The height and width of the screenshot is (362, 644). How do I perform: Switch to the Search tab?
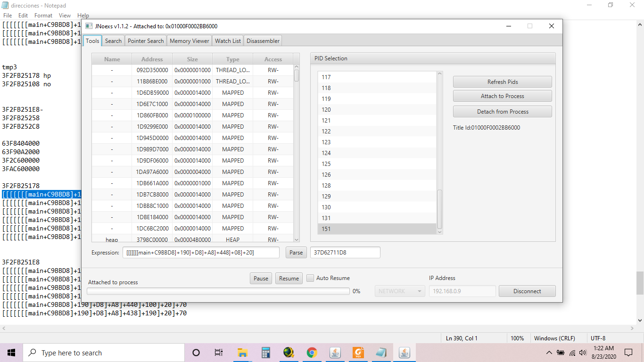point(113,41)
